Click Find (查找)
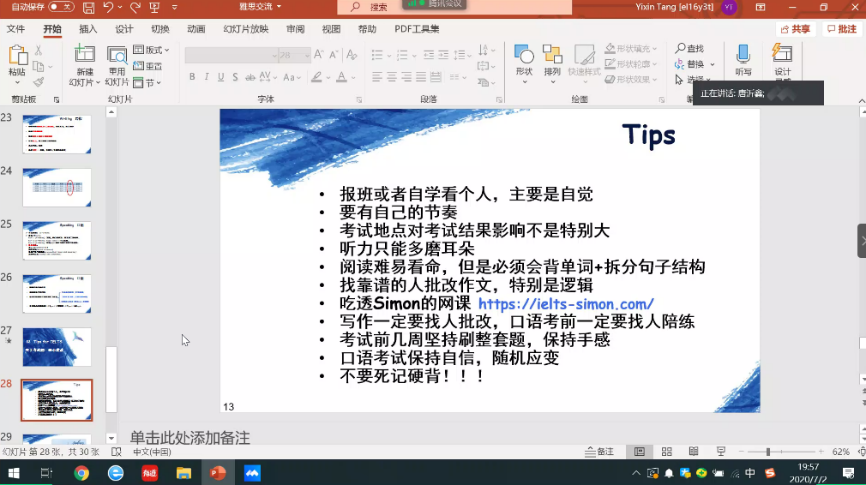This screenshot has width=866, height=485. [690, 49]
